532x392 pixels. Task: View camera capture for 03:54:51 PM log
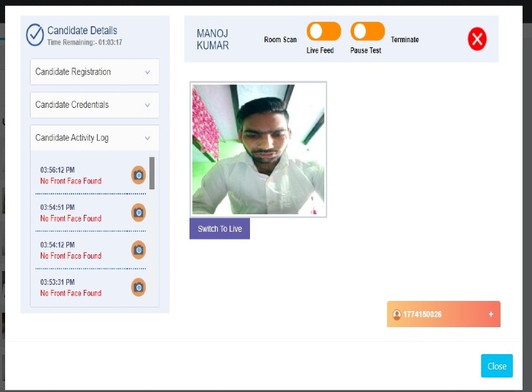(x=138, y=213)
